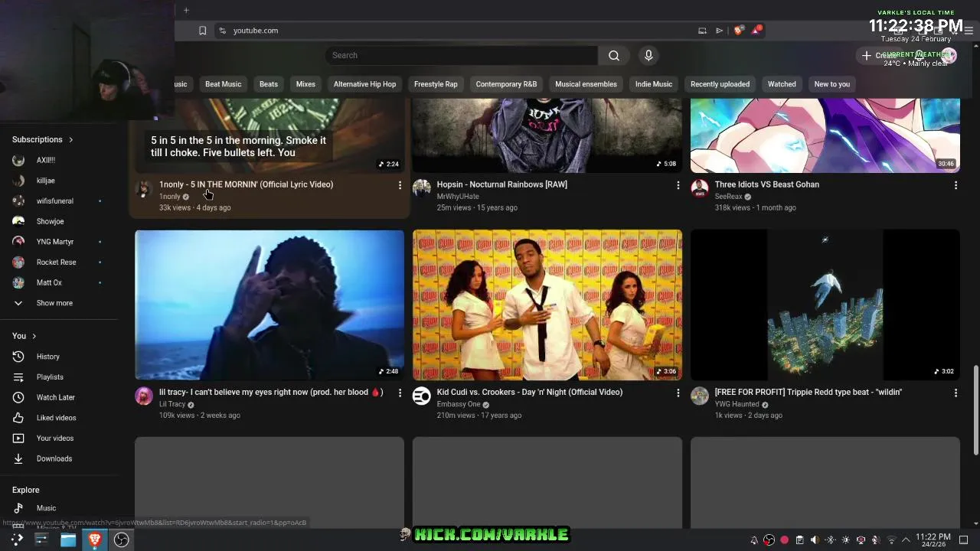Open options menu for Three Idiots VS Beast Gohan
The width and height of the screenshot is (980, 551).
click(x=955, y=185)
